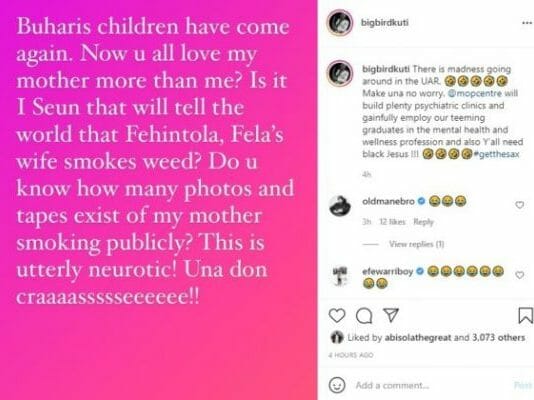534x400 pixels.
Task: Open bigbirdkuti profile from header username
Action: tap(384, 22)
